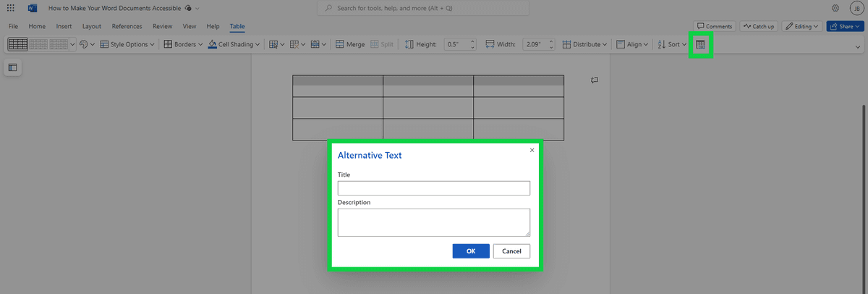The height and width of the screenshot is (294, 868).
Task: Open the Editing mode dropdown
Action: [802, 26]
